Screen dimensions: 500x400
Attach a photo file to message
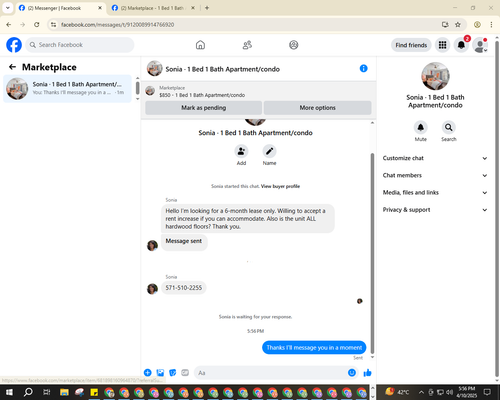[160, 373]
